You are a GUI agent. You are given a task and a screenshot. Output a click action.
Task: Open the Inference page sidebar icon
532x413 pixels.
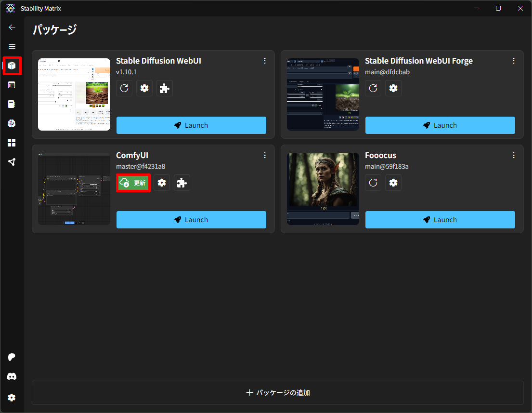coord(12,85)
